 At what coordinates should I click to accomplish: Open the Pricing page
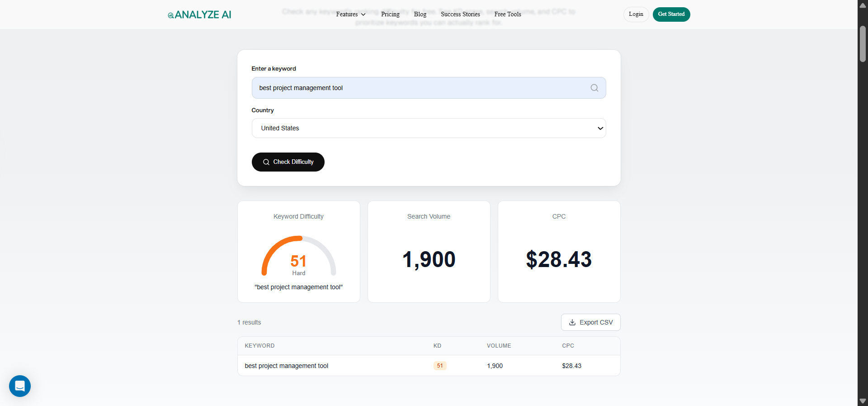click(x=390, y=14)
